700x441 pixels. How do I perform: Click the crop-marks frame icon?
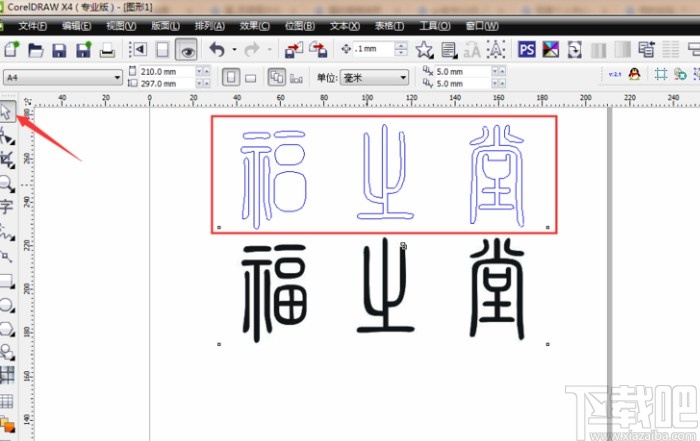tap(661, 74)
